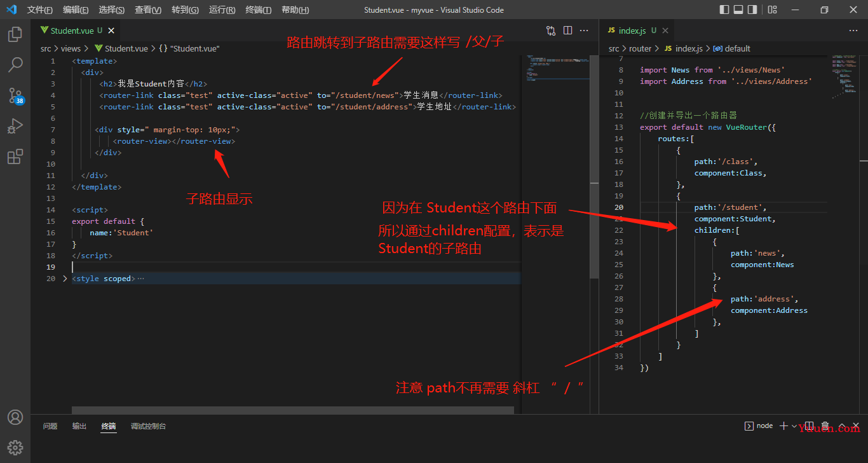Create new terminal with plus icon
The width and height of the screenshot is (868, 463).
pos(783,426)
